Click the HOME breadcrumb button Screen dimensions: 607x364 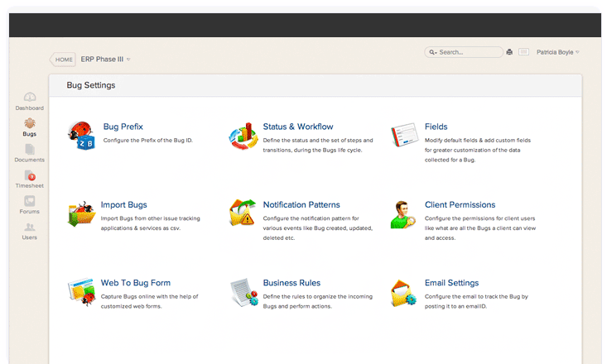coord(63,60)
